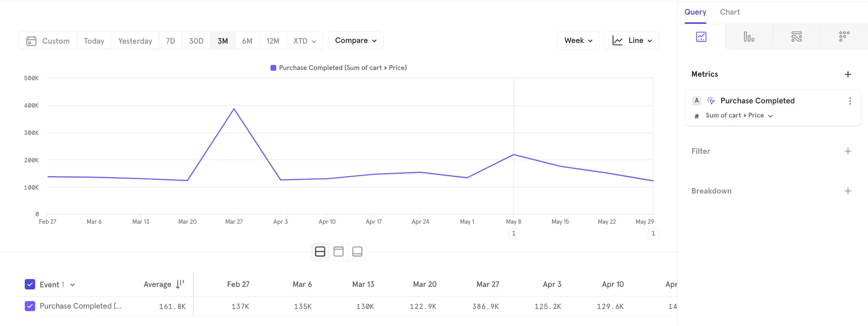Screen dimensions: 868x326
Task: Open Purchase Completed metric three-dot menu
Action: pos(850,101)
